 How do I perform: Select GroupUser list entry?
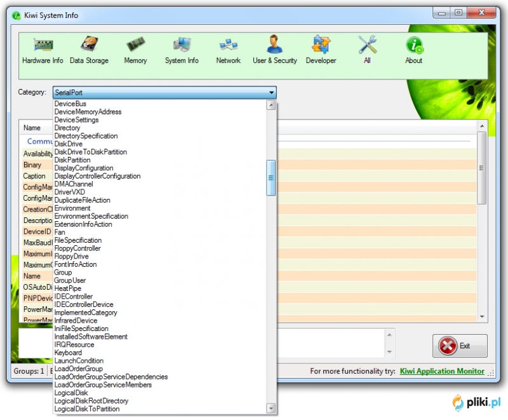[x=160, y=280]
